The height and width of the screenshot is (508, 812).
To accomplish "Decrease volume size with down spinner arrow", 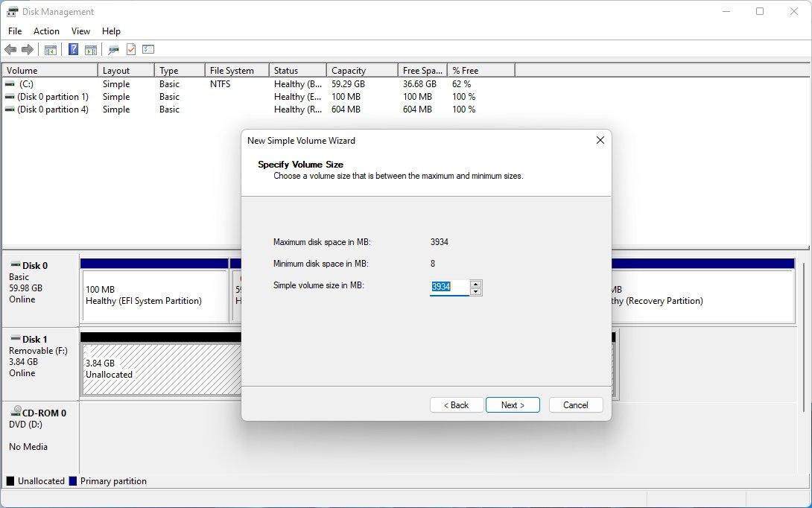I will point(476,291).
